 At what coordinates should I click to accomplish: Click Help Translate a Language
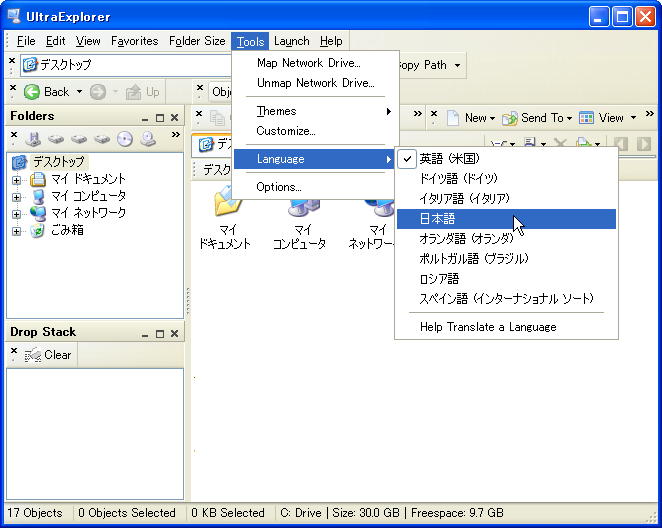point(506,327)
